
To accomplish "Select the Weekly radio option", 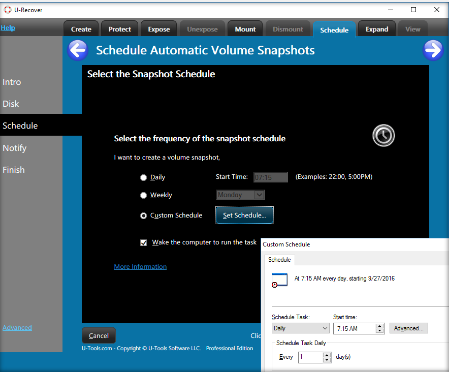I will (143, 195).
